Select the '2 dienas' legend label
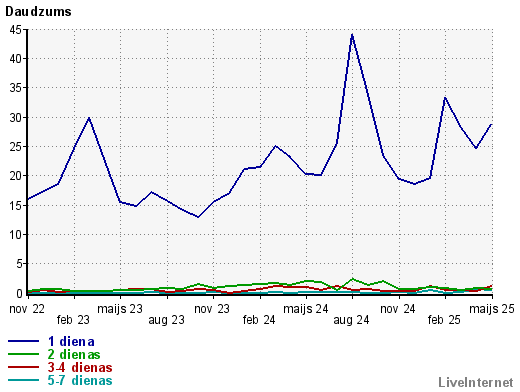The height and width of the screenshot is (392, 520). coord(74,354)
